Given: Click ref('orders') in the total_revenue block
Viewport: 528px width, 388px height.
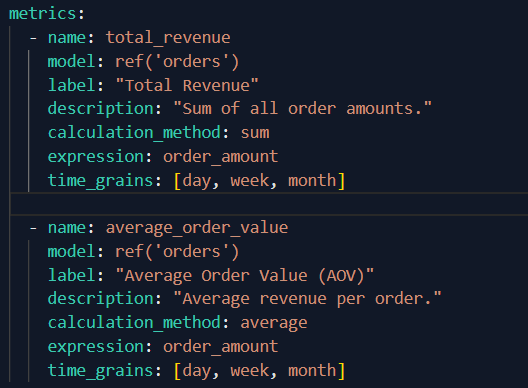Looking at the screenshot, I should [x=177, y=62].
